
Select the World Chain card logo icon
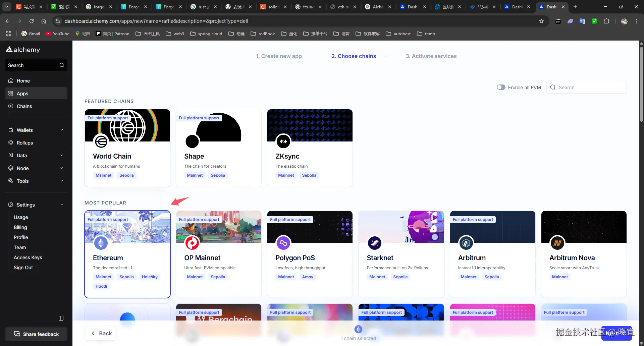101,141
